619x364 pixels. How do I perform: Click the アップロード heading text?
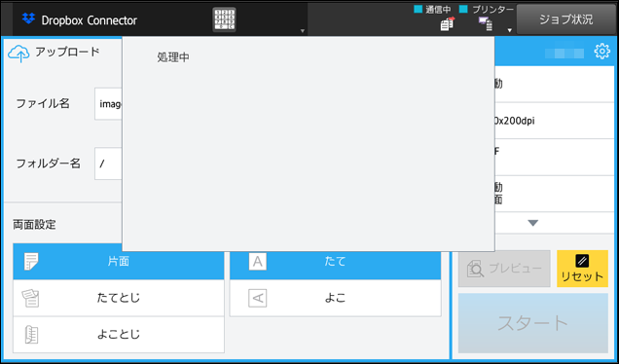point(67,52)
